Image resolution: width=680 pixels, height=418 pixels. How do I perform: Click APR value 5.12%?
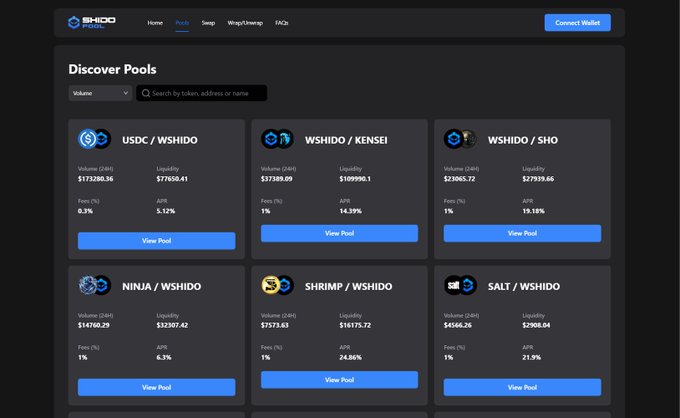[166, 211]
